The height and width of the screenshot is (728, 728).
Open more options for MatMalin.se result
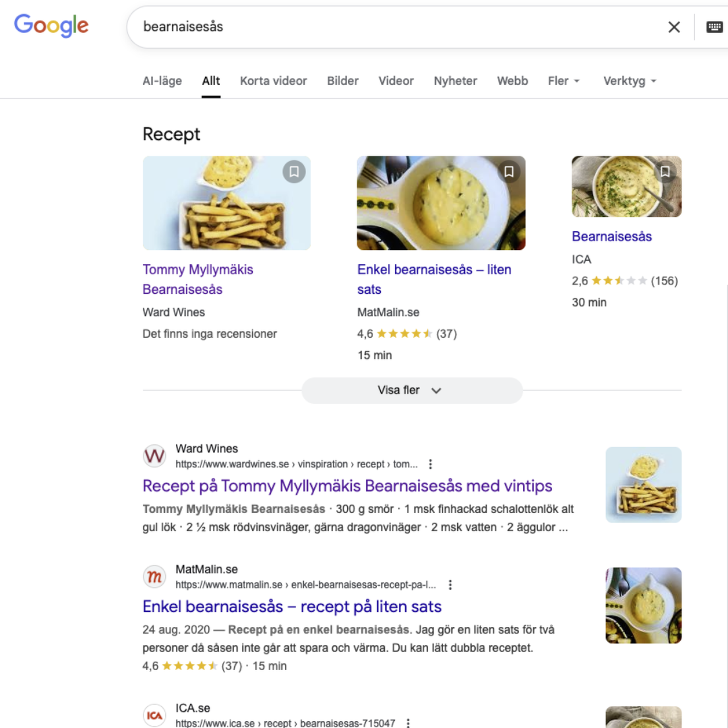(450, 585)
